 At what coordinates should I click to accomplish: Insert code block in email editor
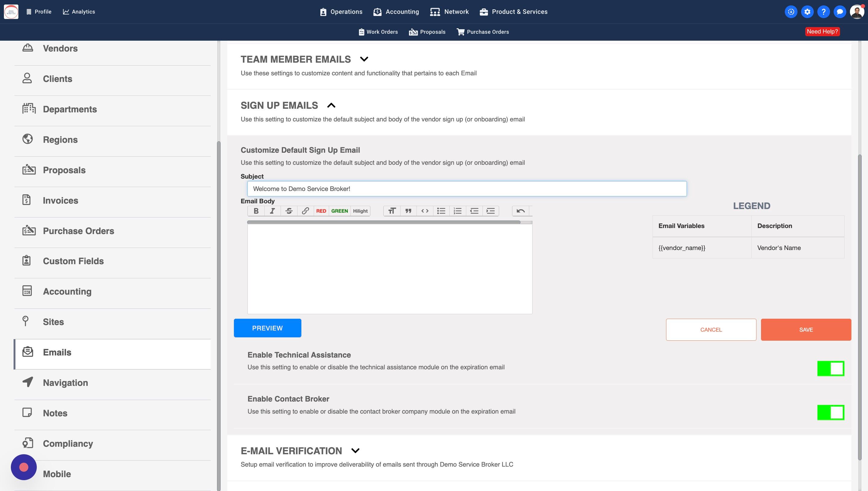425,211
